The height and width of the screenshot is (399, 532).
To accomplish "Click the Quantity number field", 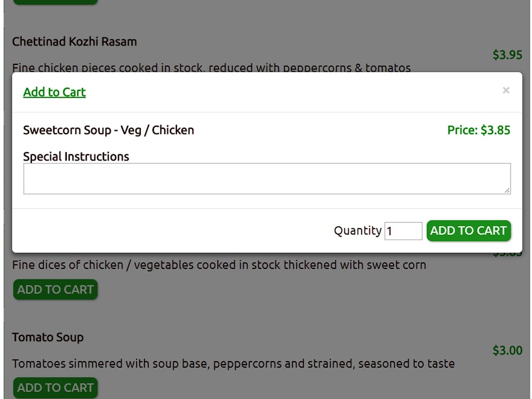I will 403,231.
